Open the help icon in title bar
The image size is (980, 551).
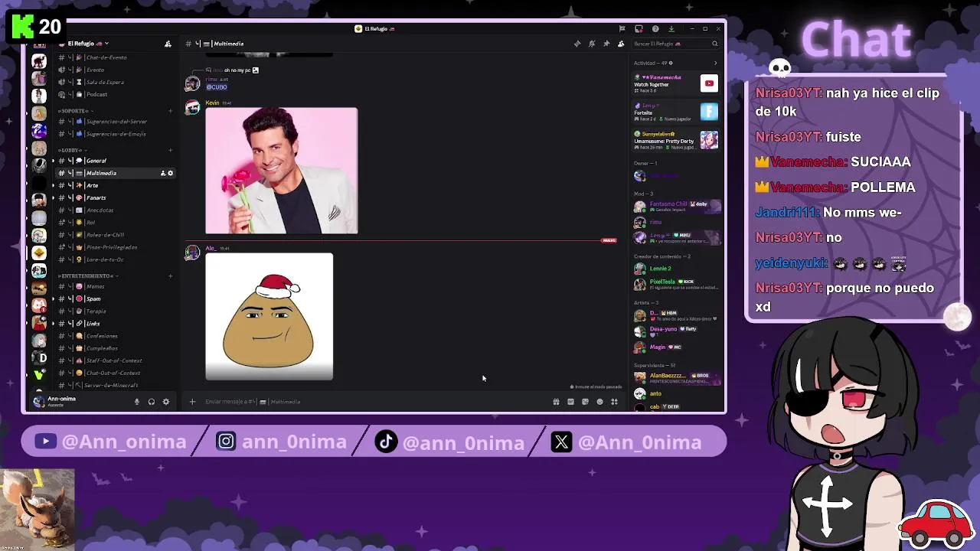point(655,29)
